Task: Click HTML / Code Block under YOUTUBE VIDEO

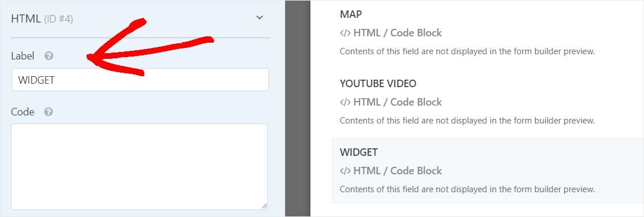Action: tap(397, 102)
